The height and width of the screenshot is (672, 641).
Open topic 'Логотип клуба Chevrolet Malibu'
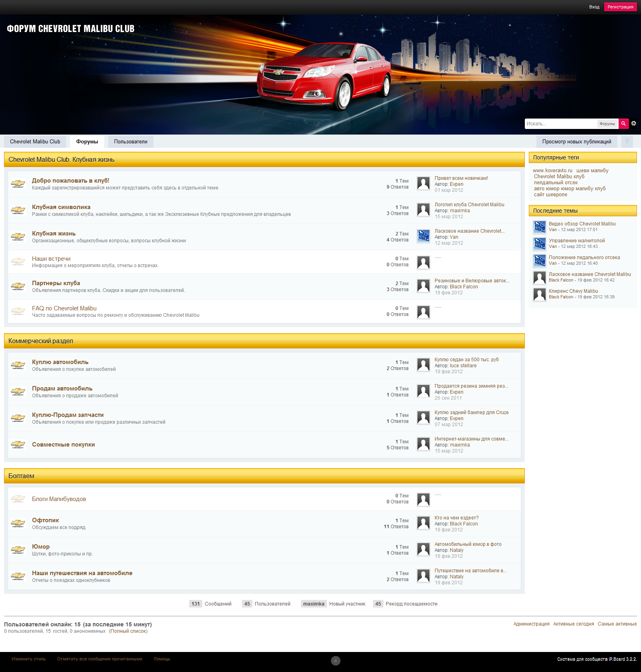click(470, 205)
